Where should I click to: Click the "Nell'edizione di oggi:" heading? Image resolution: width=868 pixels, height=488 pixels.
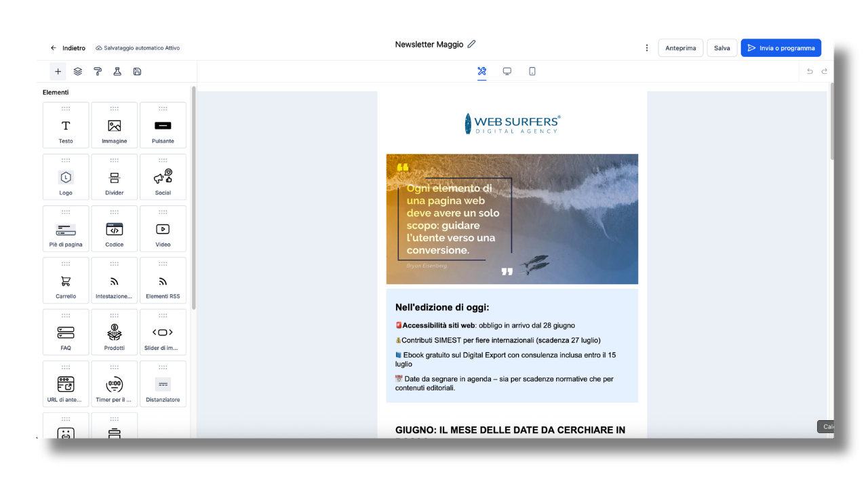point(442,307)
